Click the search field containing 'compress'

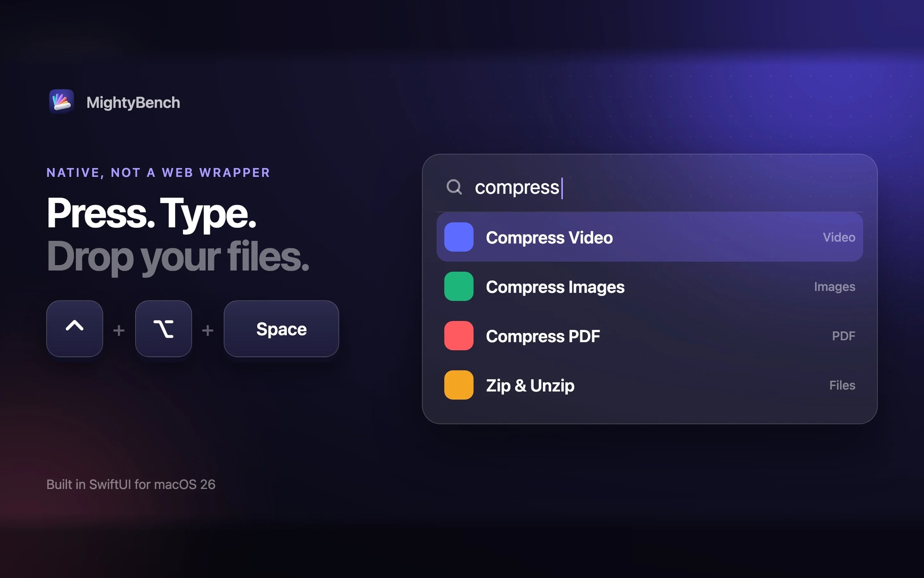pyautogui.click(x=649, y=187)
